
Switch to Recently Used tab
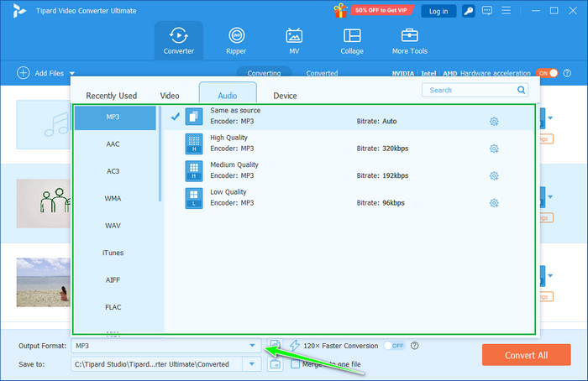click(112, 96)
